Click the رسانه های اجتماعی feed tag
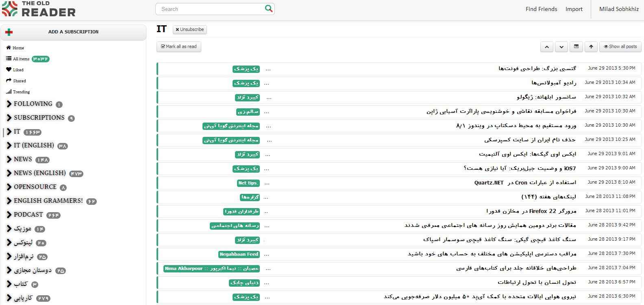The image size is (644, 305). [235, 226]
